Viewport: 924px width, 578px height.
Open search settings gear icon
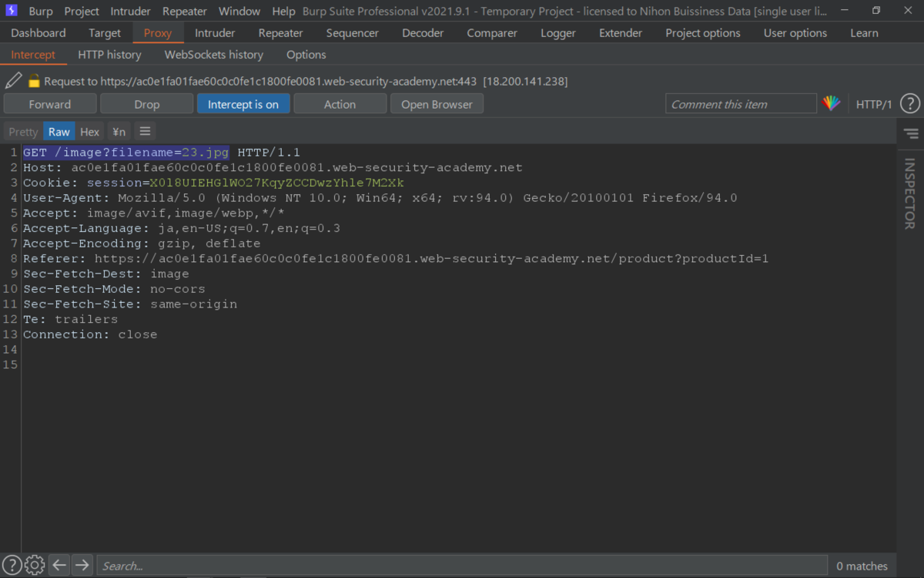pyautogui.click(x=35, y=565)
